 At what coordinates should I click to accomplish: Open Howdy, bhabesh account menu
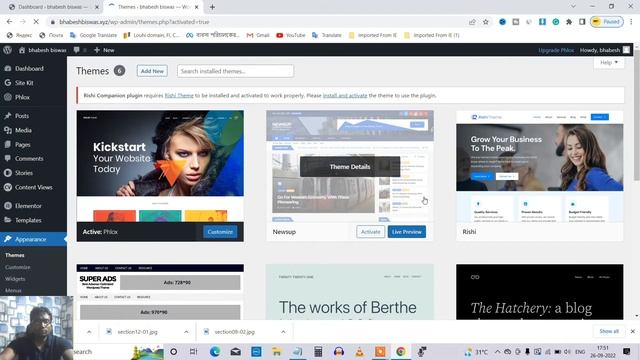(604, 50)
